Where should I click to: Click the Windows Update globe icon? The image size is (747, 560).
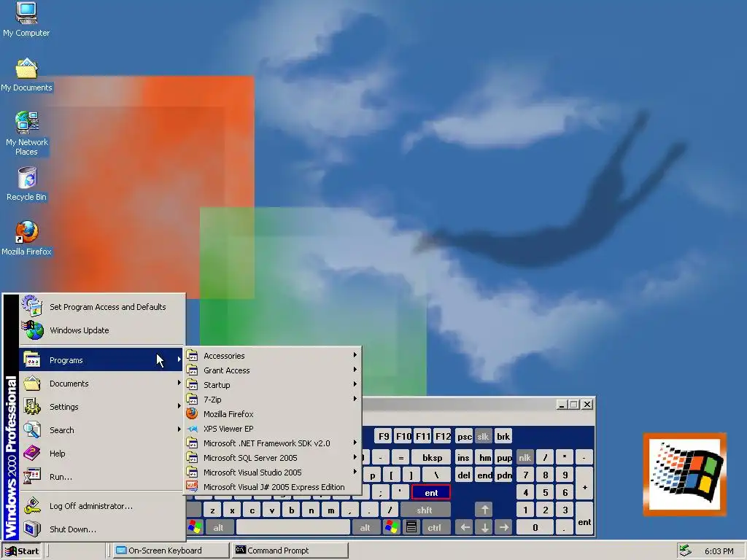(32, 330)
